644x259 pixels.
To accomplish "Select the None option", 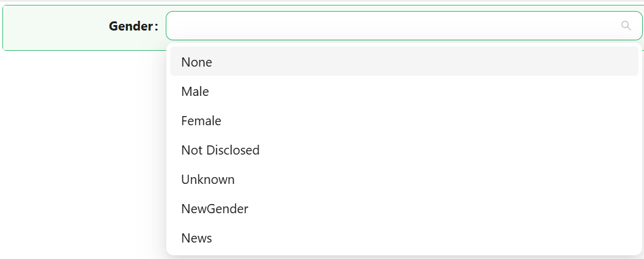I will click(404, 61).
